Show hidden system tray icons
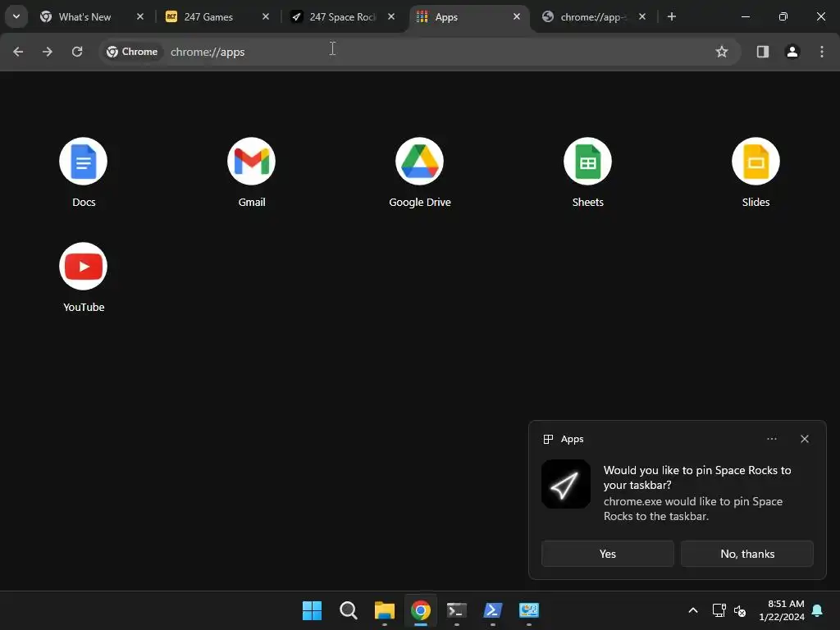The height and width of the screenshot is (630, 840). 692,610
